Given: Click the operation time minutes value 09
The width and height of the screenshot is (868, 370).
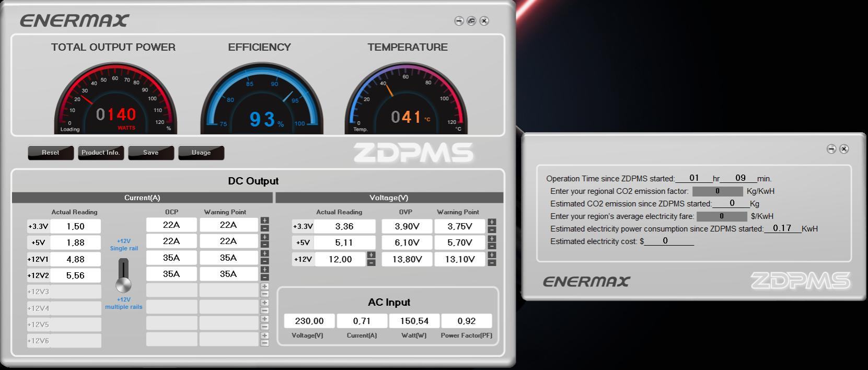Looking at the screenshot, I should click(x=740, y=178).
